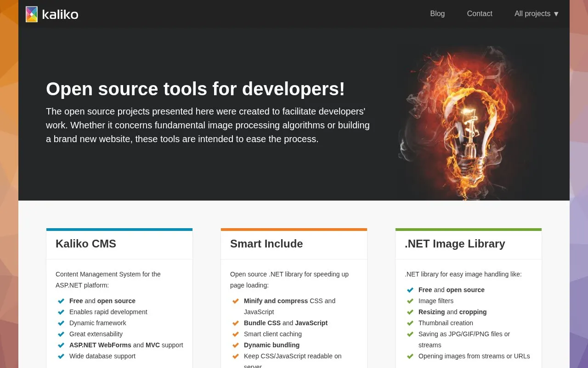Image resolution: width=588 pixels, height=368 pixels.
Task: Click 'Wide database support' list item
Action: (102, 356)
